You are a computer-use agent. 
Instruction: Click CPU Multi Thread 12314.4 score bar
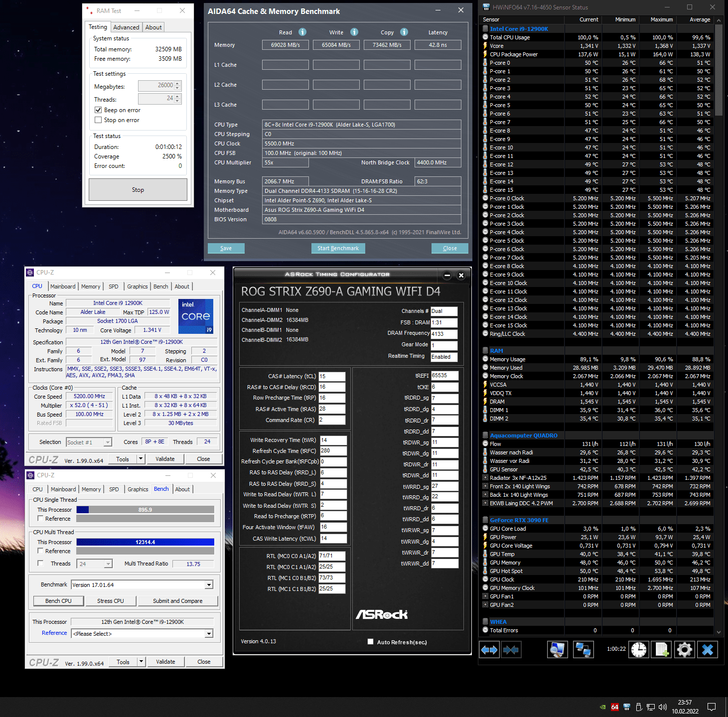[x=145, y=542]
